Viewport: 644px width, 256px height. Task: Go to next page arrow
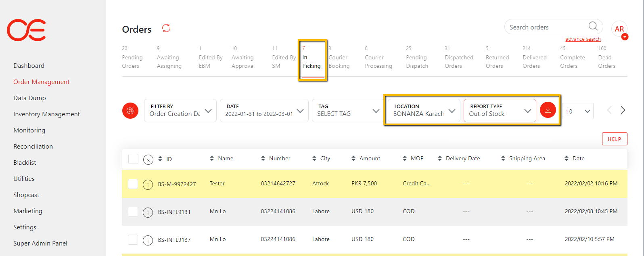623,110
